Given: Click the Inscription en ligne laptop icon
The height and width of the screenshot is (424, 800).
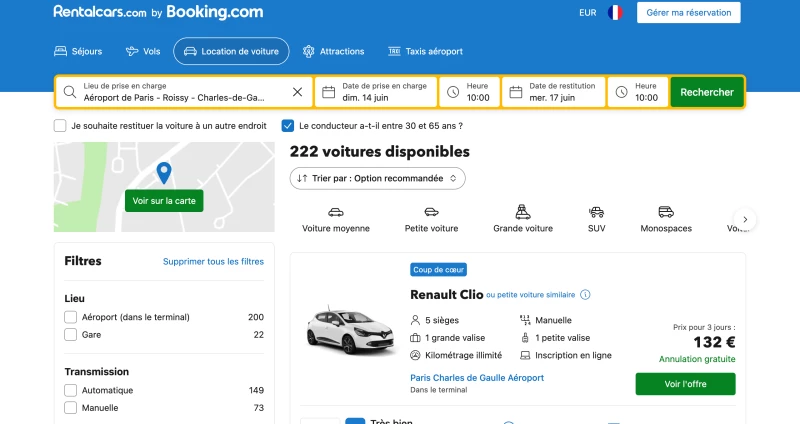Looking at the screenshot, I should click(525, 355).
